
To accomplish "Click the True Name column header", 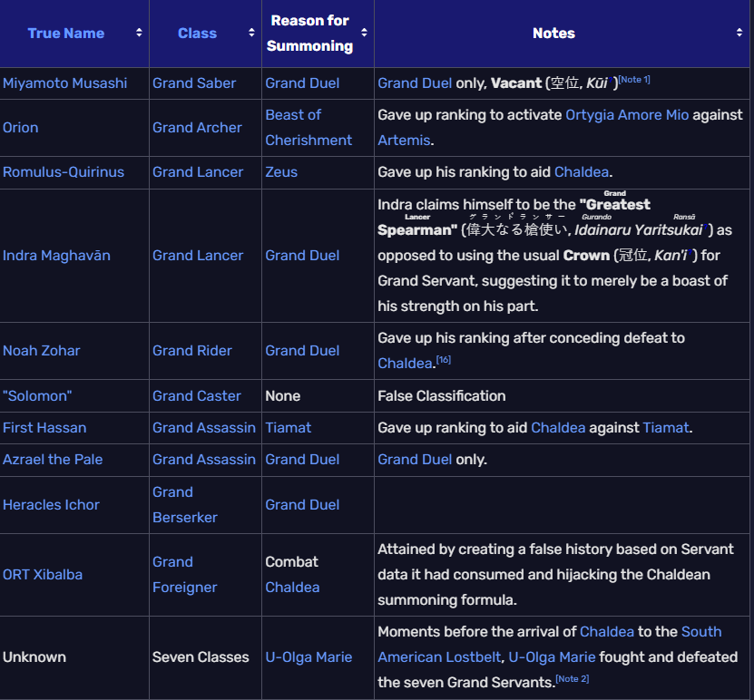I will tap(66, 34).
